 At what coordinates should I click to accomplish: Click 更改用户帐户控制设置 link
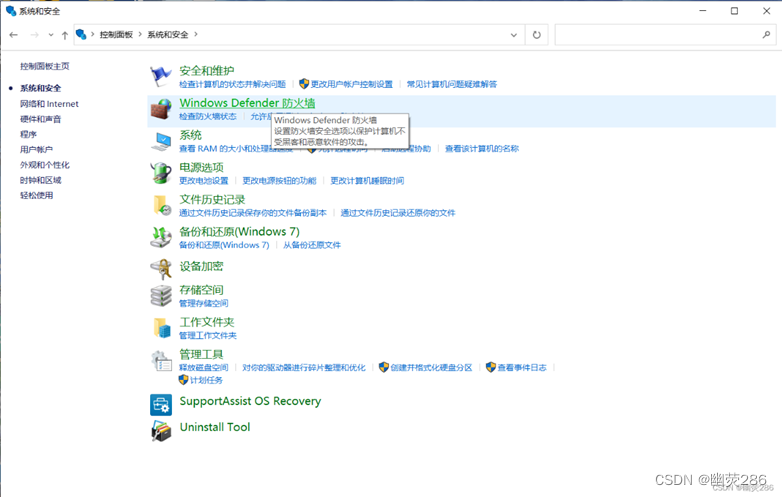[x=352, y=84]
